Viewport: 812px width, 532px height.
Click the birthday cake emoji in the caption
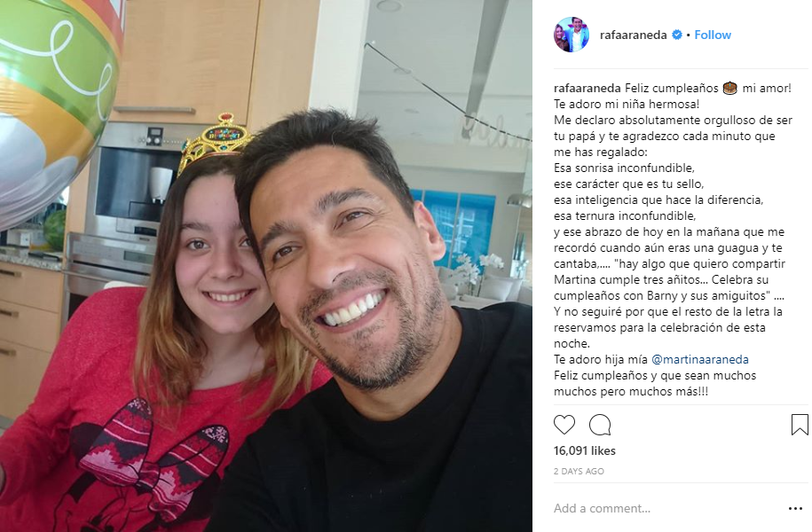tap(729, 88)
